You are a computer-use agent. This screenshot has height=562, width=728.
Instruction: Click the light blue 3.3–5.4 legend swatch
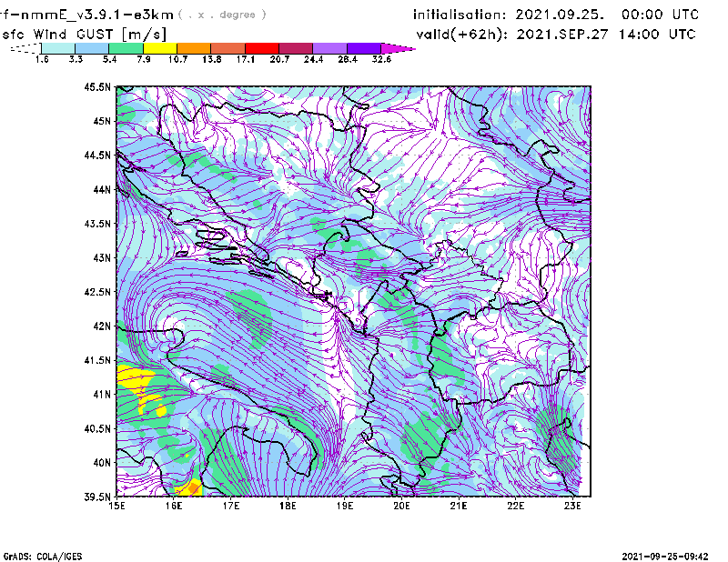tap(92, 48)
